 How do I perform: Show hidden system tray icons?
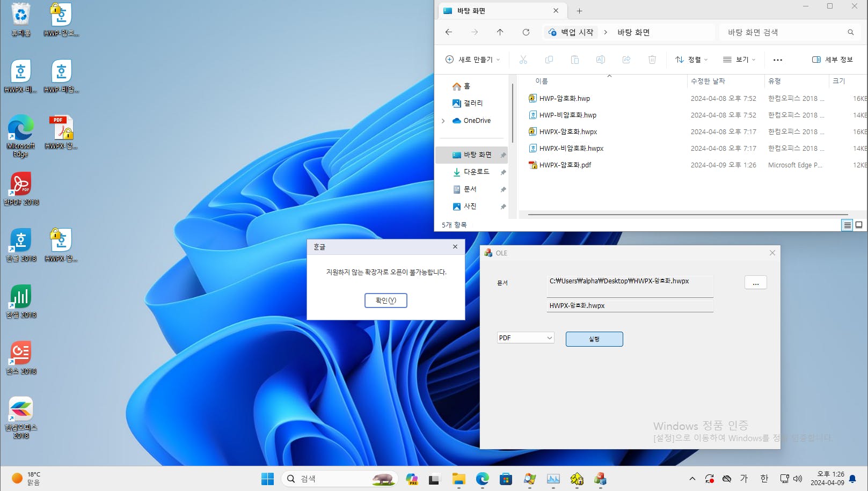coord(692,479)
